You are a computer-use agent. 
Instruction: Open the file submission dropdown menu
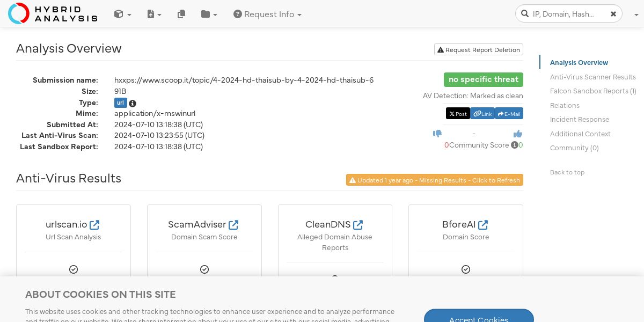[x=154, y=14]
